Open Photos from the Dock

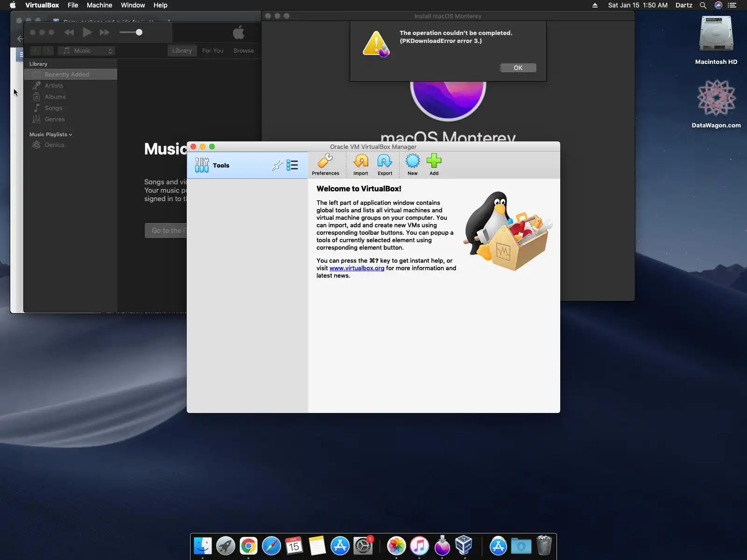[396, 546]
